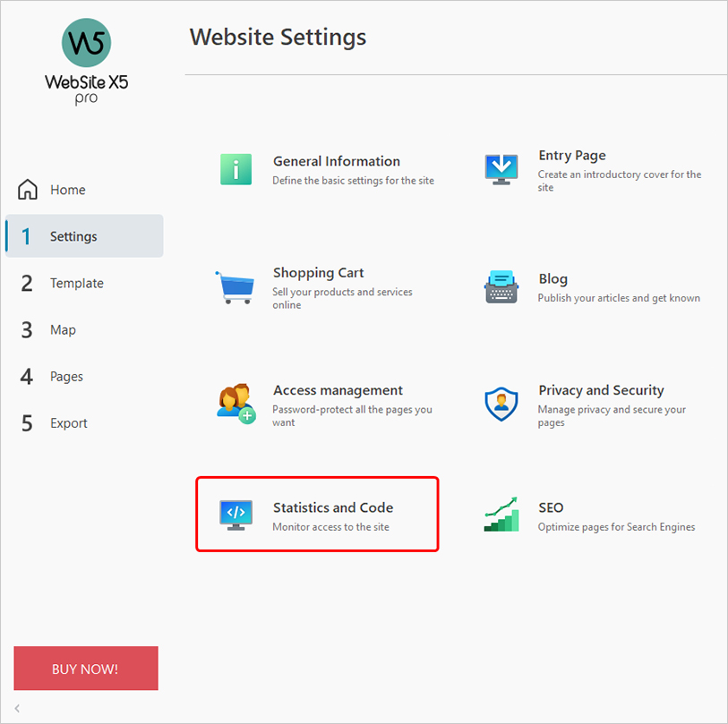Viewport: 728px width, 724px height.
Task: Click the Website Settings page heading
Action: click(x=278, y=37)
